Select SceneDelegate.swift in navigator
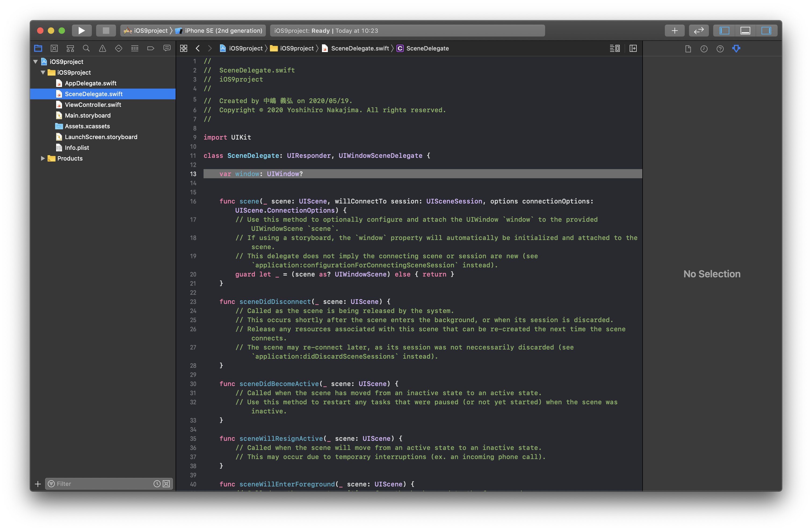This screenshot has width=812, height=531. pos(103,94)
